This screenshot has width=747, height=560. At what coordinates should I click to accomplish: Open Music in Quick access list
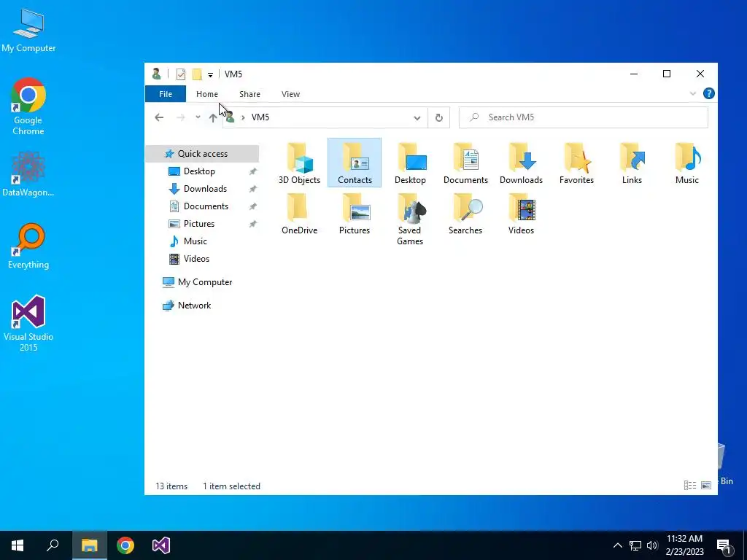coord(195,241)
